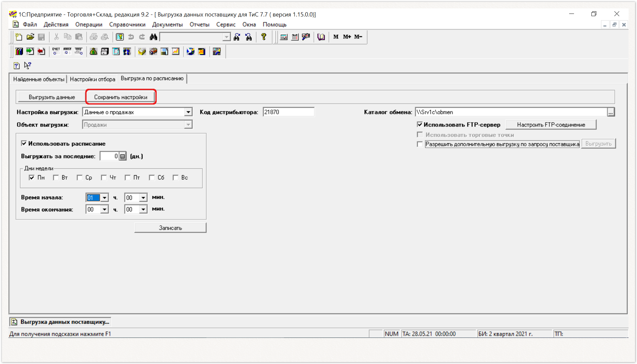Screen dimensions: 637x364
Task: Click the colored books journals icon
Action: click(x=19, y=51)
